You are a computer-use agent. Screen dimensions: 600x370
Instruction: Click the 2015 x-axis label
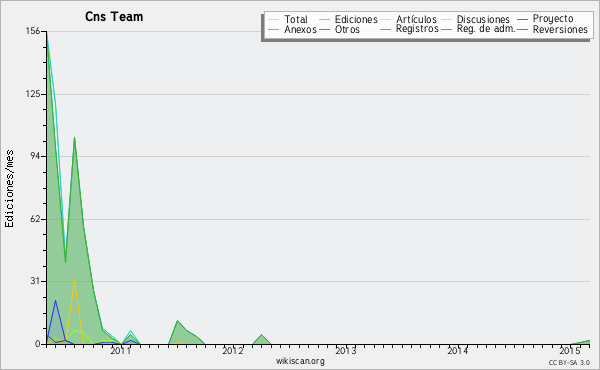pos(570,351)
